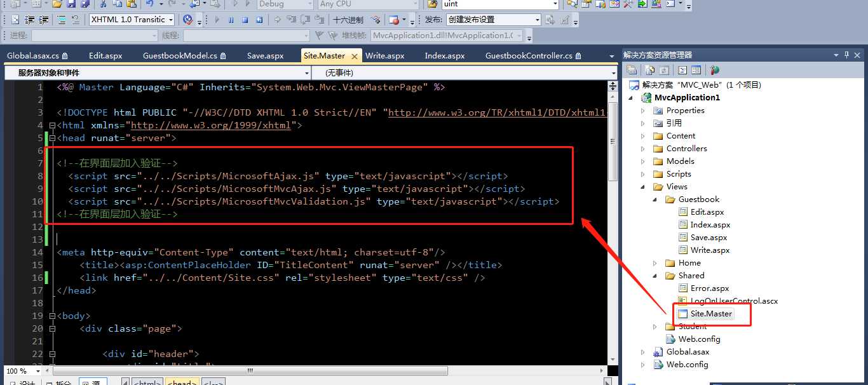This screenshot has height=385, width=868.
Task: Select Global.asax in Solution Explorer
Action: [x=688, y=352]
